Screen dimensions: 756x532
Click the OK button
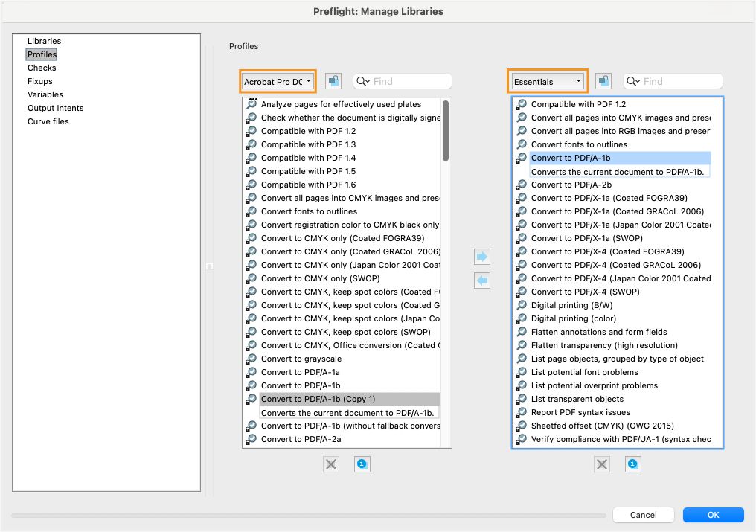tap(712, 515)
